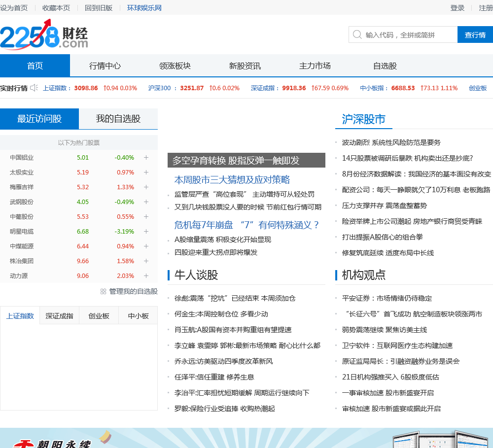This screenshot has height=448, width=493.
Task: Open article 四股迎来重大拐点即将爆发
Action: point(216,252)
